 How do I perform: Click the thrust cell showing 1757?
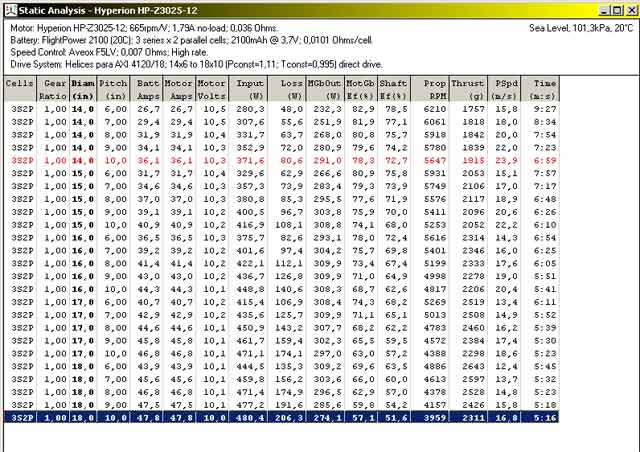(x=473, y=107)
